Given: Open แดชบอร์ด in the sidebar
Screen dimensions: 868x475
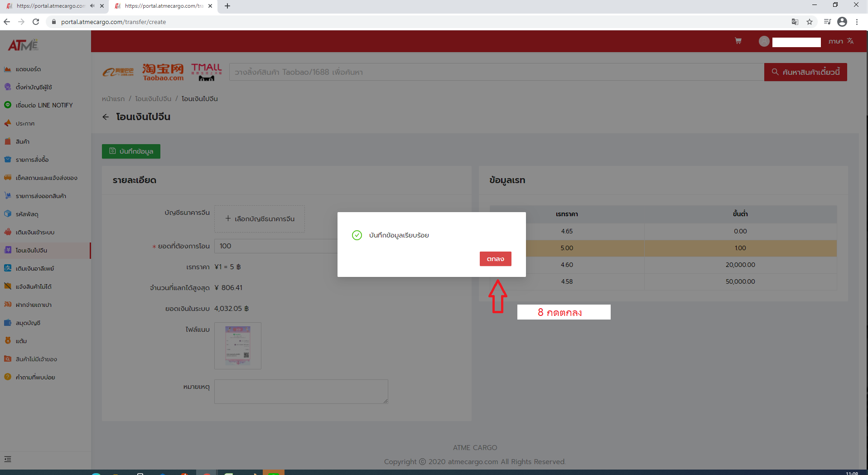Looking at the screenshot, I should (28, 69).
